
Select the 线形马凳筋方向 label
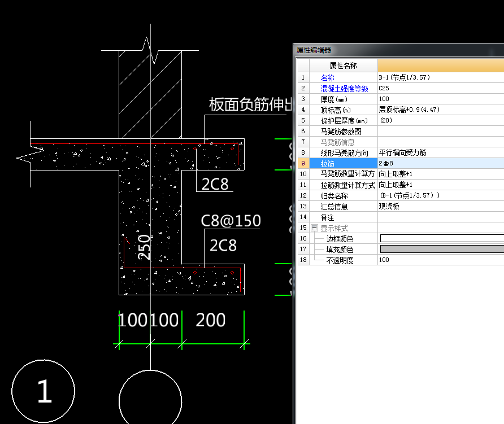344,153
